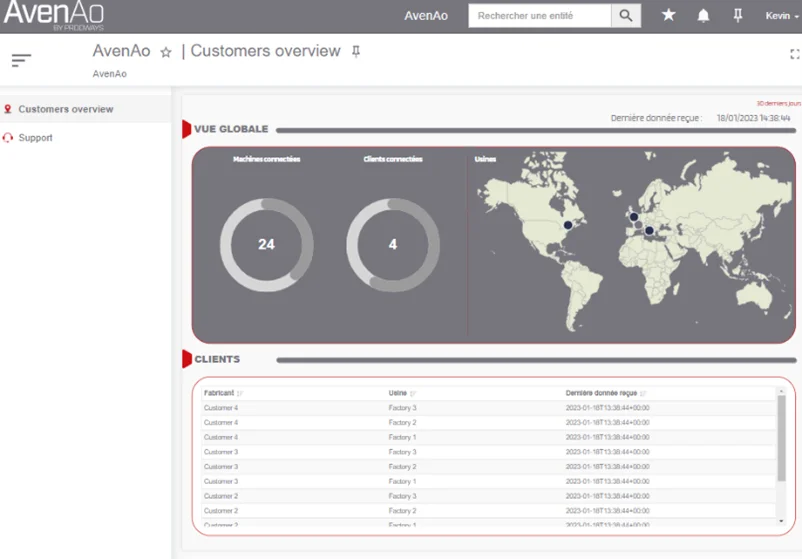This screenshot has height=559, width=802.
Task: Select the Customer 2 Factory 2 row
Action: pyautogui.click(x=488, y=511)
